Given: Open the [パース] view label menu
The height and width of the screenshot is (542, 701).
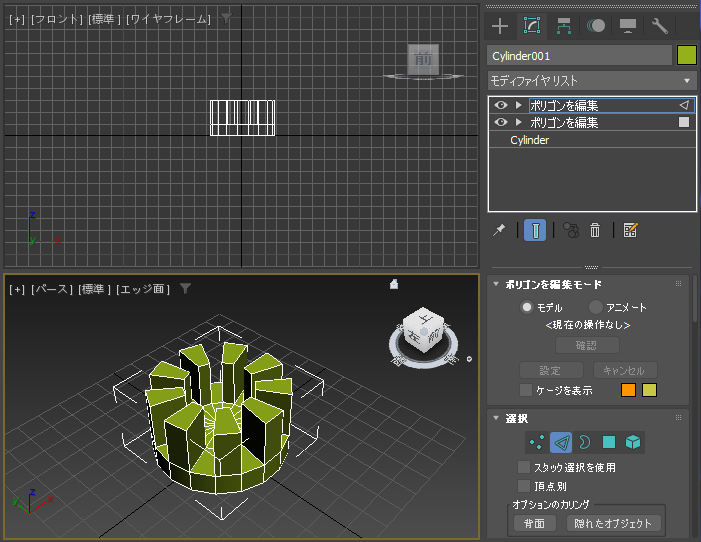Looking at the screenshot, I should (51, 289).
